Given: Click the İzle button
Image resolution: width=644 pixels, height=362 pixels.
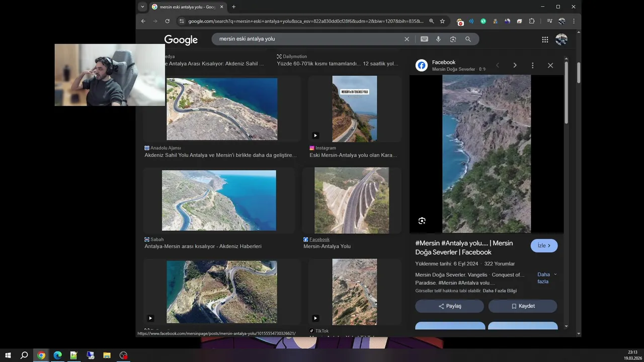Looking at the screenshot, I should tap(544, 245).
